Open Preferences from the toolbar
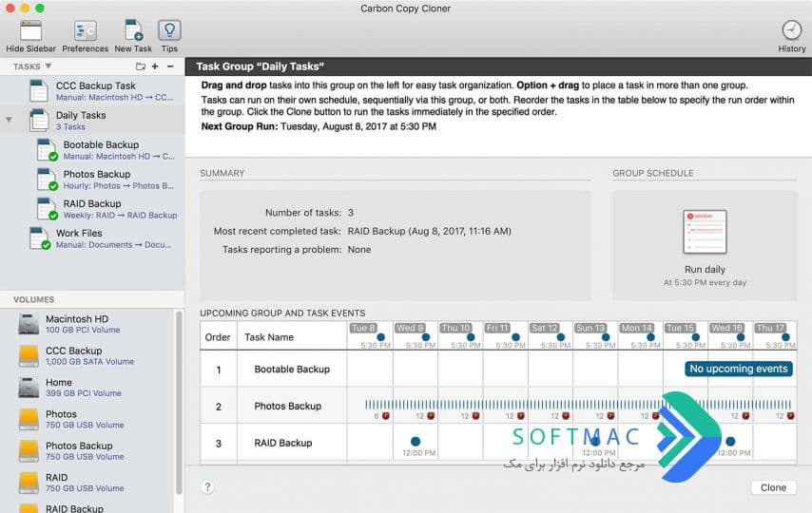The image size is (812, 513). [x=85, y=31]
